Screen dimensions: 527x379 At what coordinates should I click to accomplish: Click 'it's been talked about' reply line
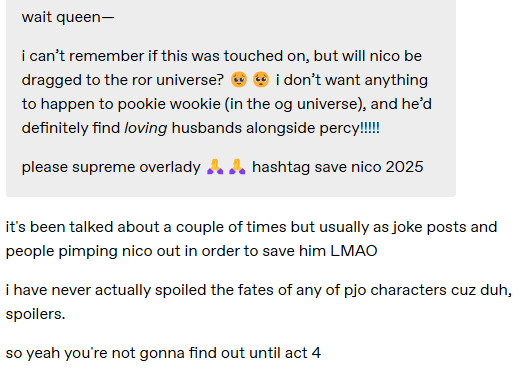pos(251,227)
